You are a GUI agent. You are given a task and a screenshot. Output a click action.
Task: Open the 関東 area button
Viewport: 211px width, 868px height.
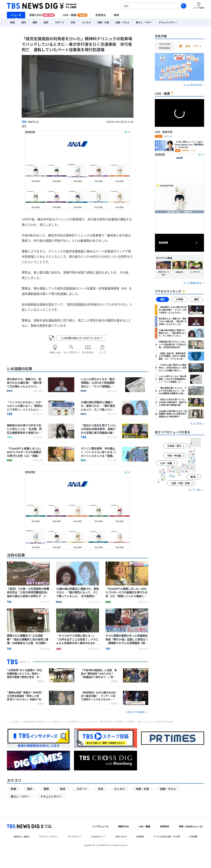point(194,476)
